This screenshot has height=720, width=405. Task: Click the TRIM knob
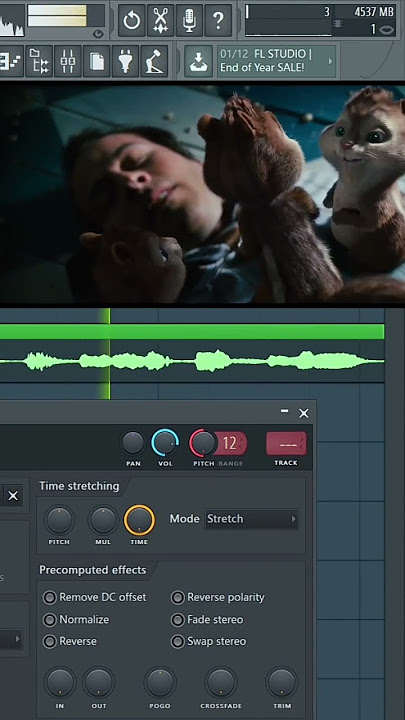(281, 682)
